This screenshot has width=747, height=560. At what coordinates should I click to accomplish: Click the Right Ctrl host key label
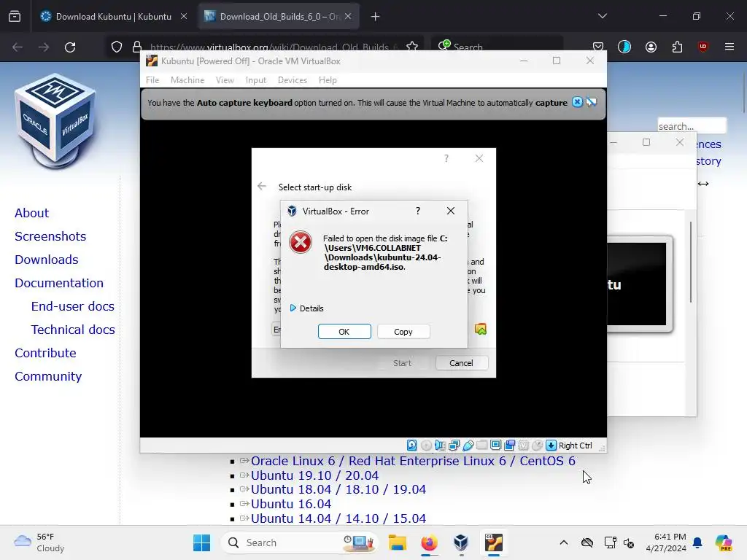coord(575,446)
